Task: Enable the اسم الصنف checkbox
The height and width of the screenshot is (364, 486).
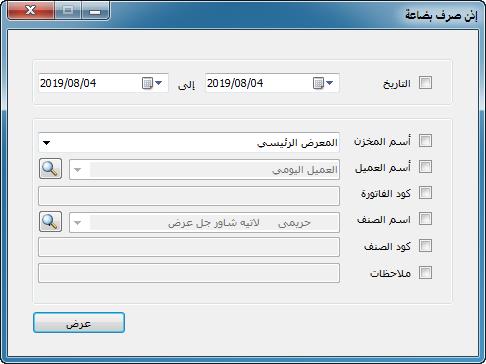Action: (425, 219)
